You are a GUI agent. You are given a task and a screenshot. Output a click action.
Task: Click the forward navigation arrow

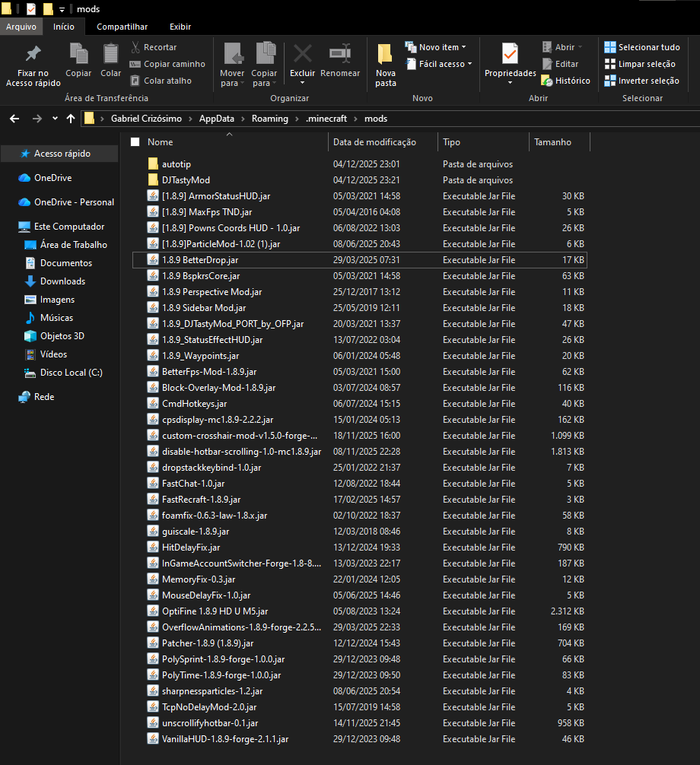pyautogui.click(x=37, y=119)
